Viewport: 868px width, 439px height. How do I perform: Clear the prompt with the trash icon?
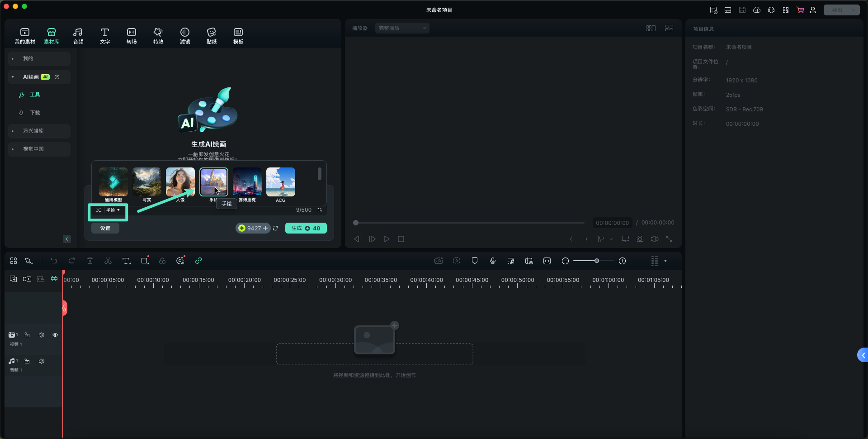coord(320,210)
